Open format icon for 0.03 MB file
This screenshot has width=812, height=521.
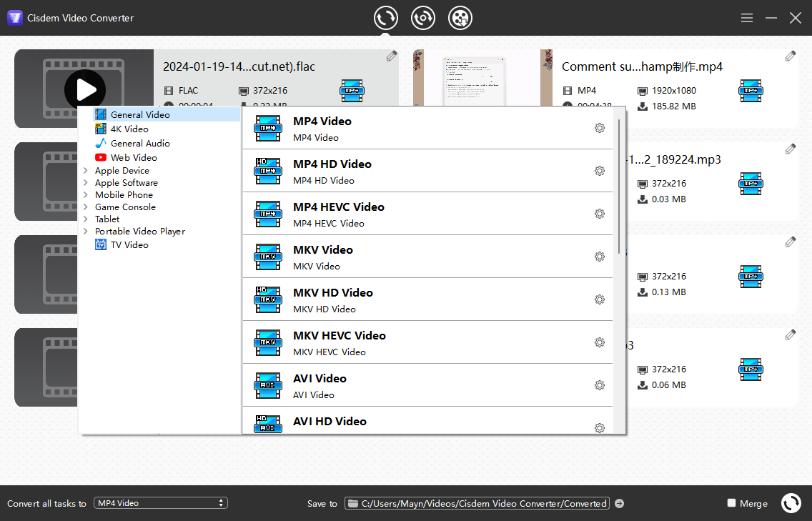pyautogui.click(x=751, y=184)
